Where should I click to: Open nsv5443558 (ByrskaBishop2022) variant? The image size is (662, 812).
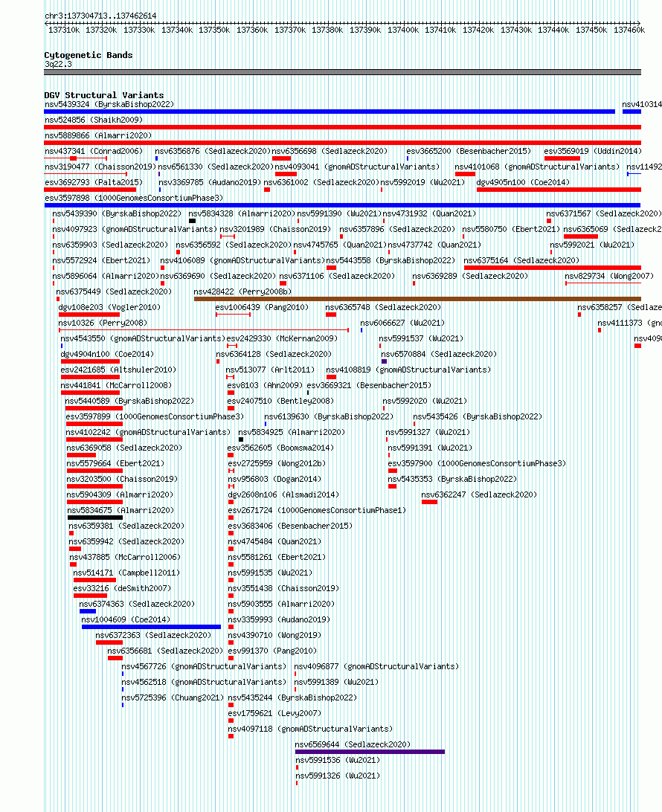[x=391, y=260]
